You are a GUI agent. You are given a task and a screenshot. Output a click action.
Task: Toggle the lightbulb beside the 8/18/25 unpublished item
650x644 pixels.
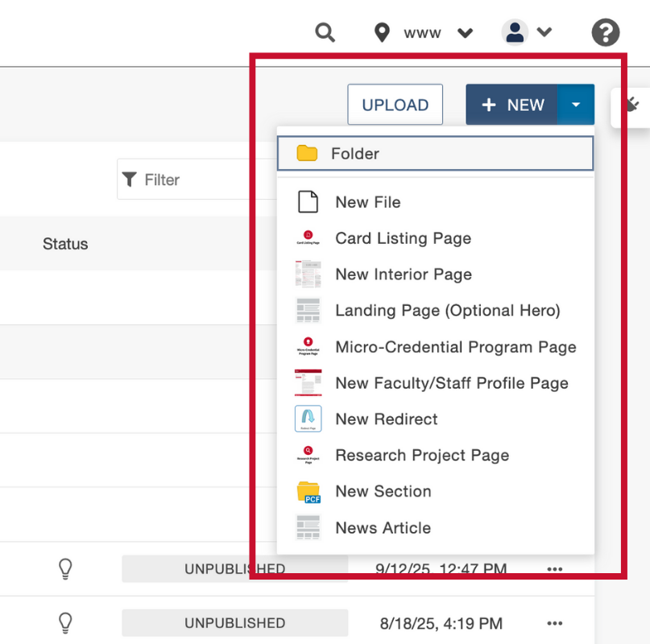point(64,622)
